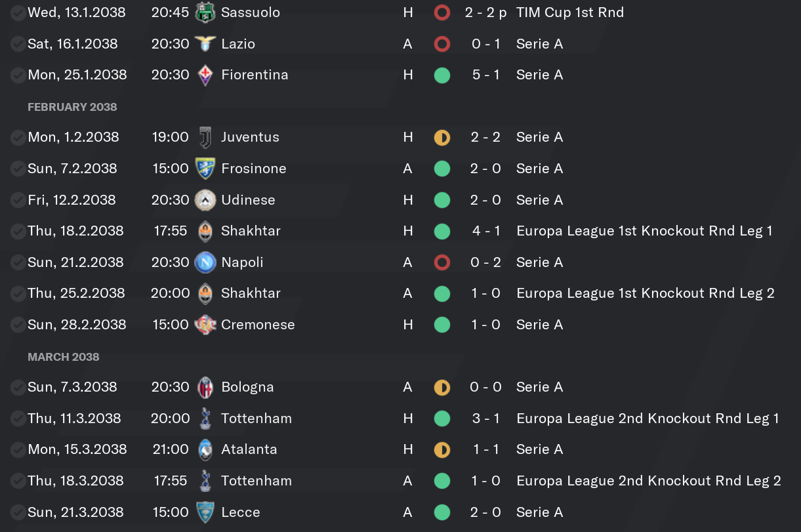View the 5 - 1 Fiorentina match result

[x=485, y=75]
